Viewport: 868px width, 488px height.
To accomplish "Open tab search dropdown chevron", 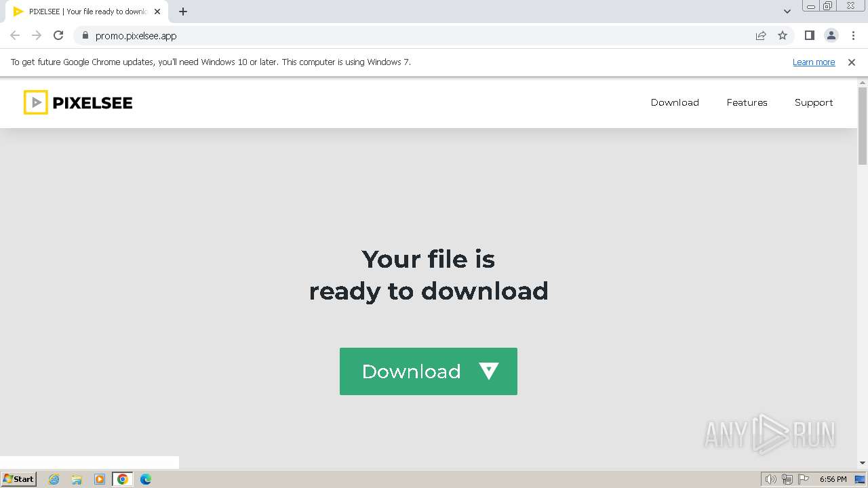I will click(x=787, y=12).
